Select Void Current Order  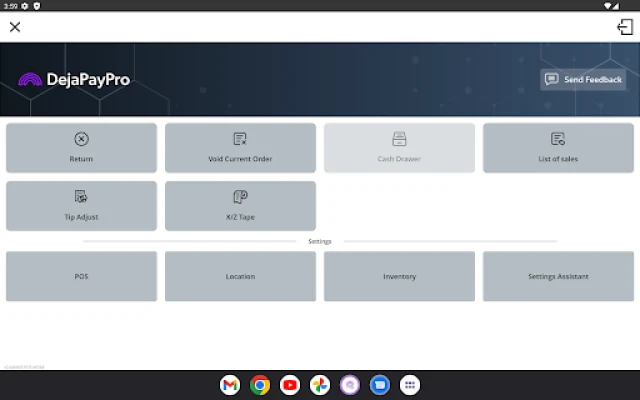click(x=240, y=148)
